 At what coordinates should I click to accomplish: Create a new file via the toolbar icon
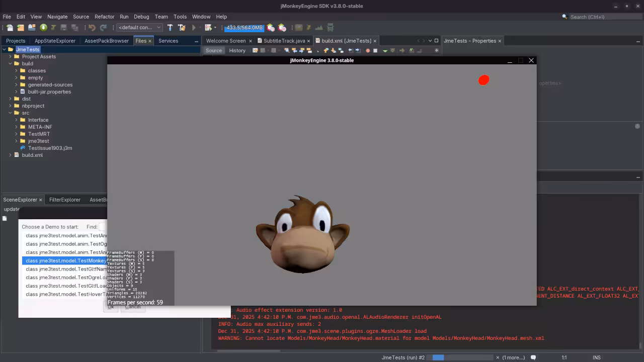(10, 28)
